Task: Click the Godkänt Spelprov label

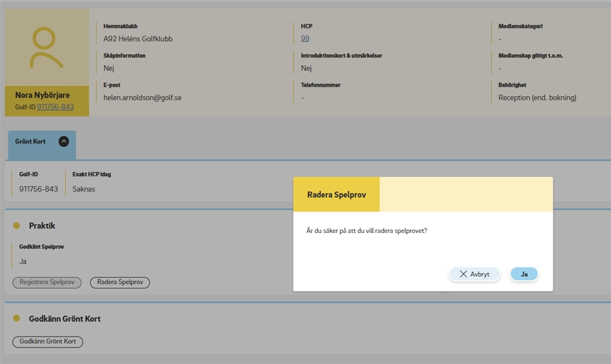Action: pyautogui.click(x=42, y=247)
